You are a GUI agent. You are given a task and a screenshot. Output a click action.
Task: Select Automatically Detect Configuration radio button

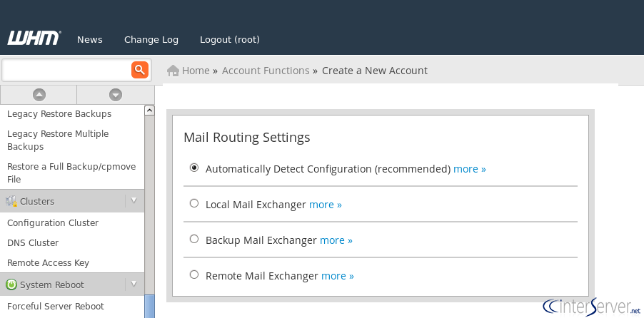click(194, 168)
